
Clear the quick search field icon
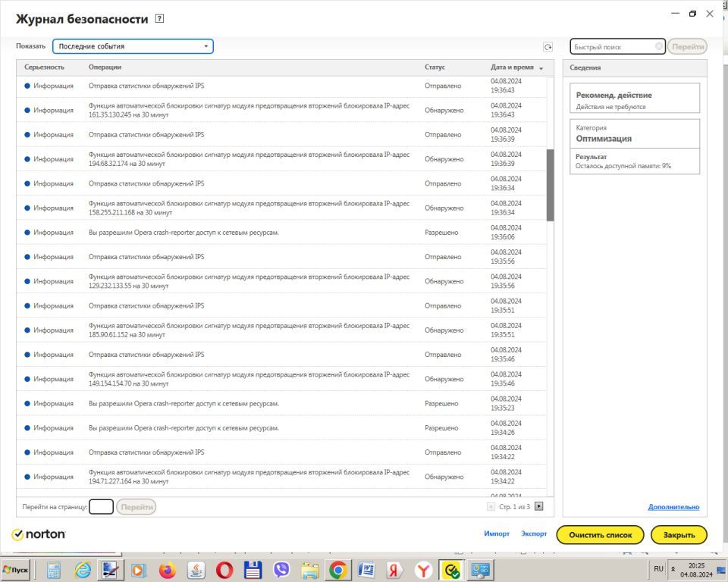(659, 46)
